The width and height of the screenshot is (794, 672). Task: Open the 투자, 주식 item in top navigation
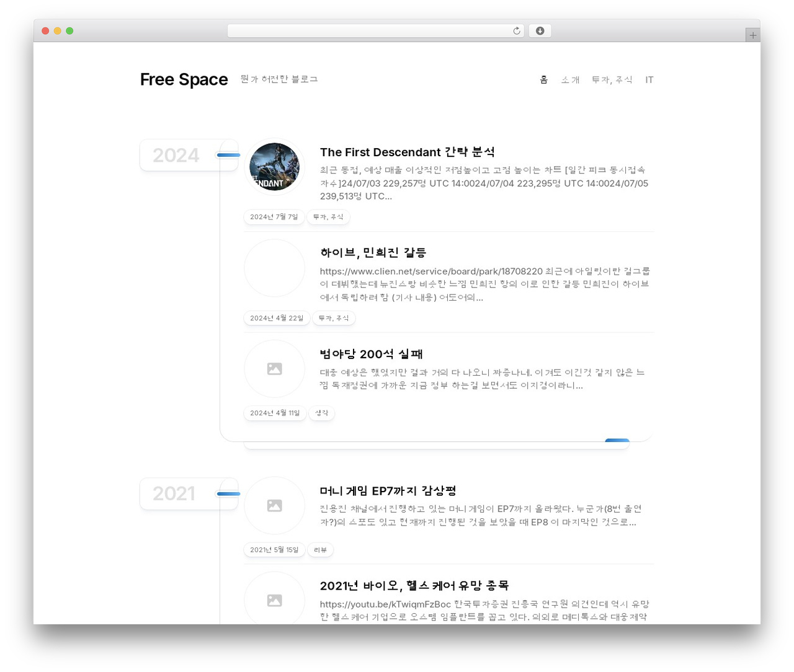[612, 80]
